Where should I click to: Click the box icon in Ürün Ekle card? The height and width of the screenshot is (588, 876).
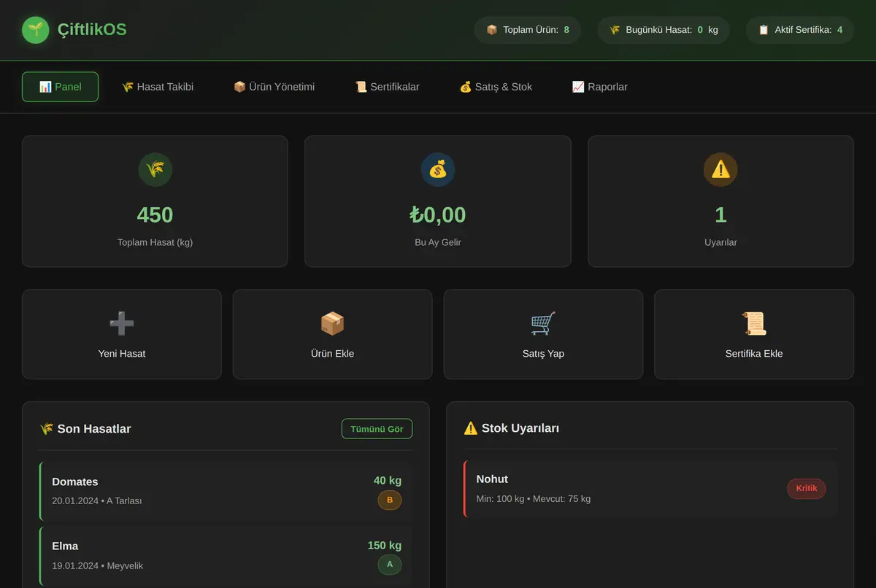click(332, 323)
